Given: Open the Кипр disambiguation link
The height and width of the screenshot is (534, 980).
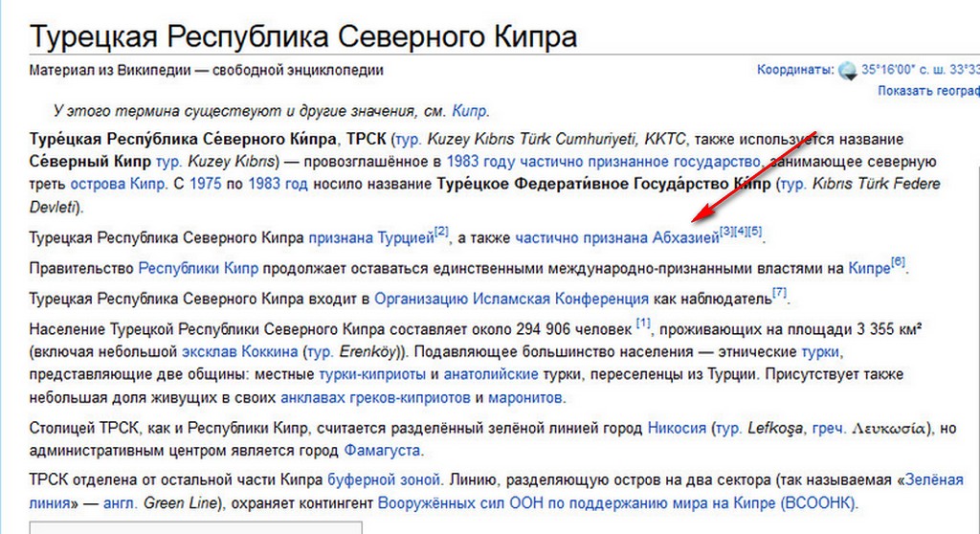Looking at the screenshot, I should coord(469,111).
